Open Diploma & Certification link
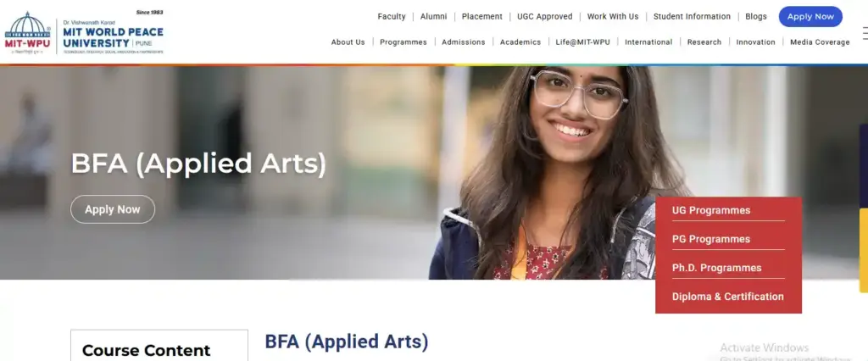This screenshot has width=868, height=361. click(728, 297)
